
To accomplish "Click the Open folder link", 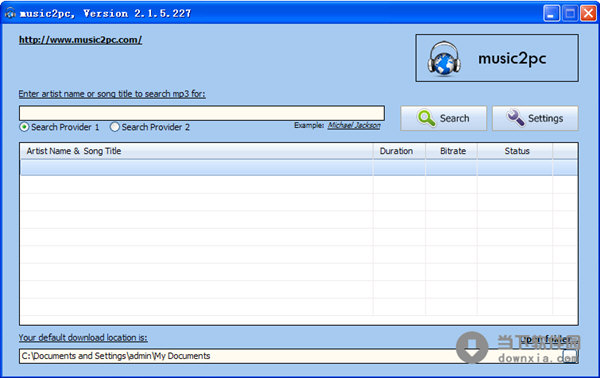I will pos(549,339).
